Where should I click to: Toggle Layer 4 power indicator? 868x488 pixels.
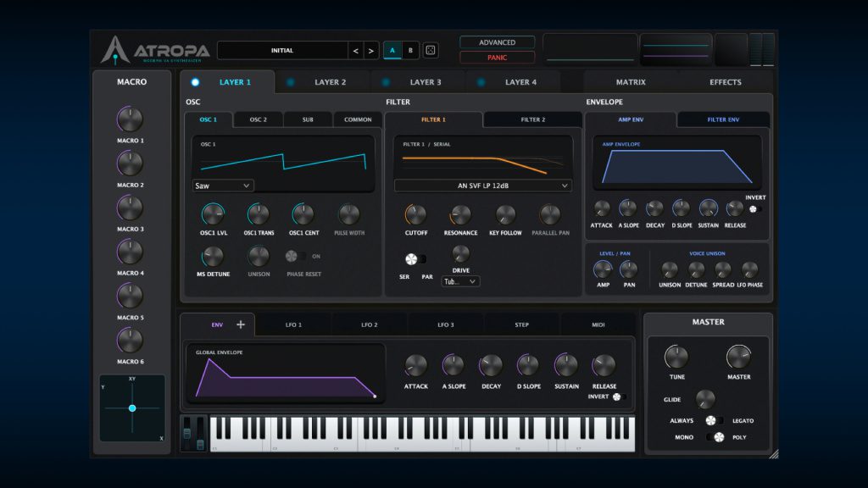coord(481,82)
